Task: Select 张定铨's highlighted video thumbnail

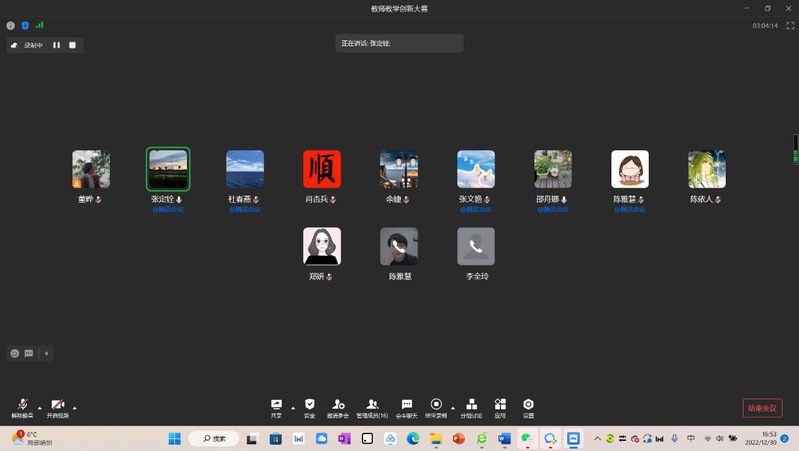Action: point(168,169)
